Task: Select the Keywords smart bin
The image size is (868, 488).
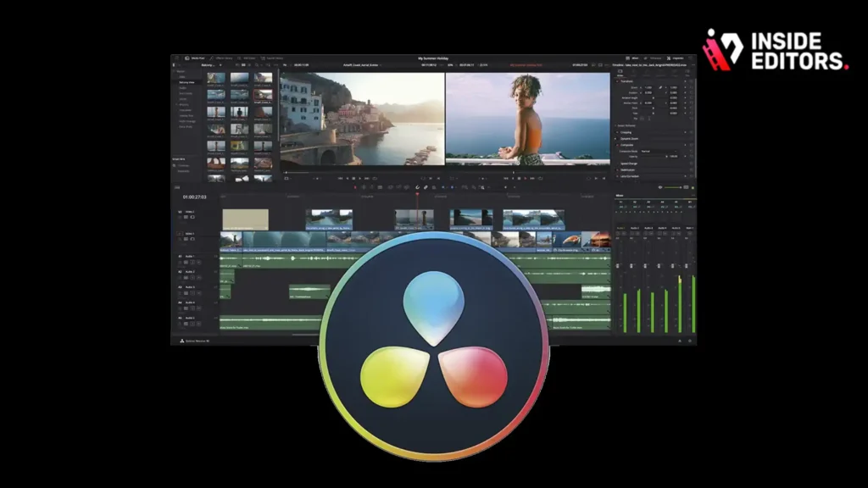Action: (184, 171)
